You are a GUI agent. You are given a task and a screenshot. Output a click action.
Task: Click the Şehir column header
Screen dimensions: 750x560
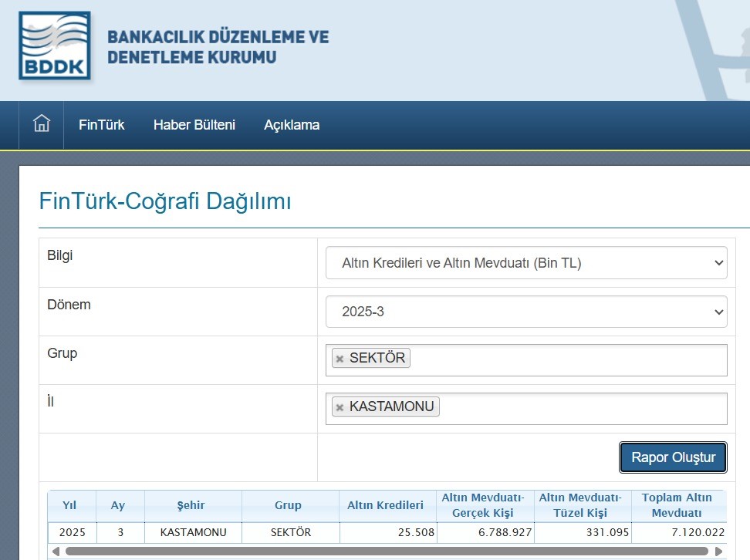(192, 505)
